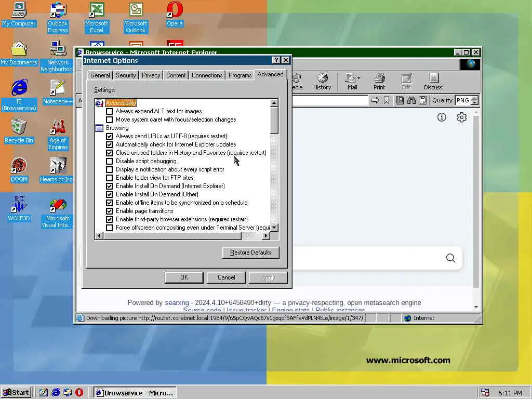Select the Network Neighborhood desktop icon
This screenshot has height=399, width=532.
pyautogui.click(x=58, y=56)
